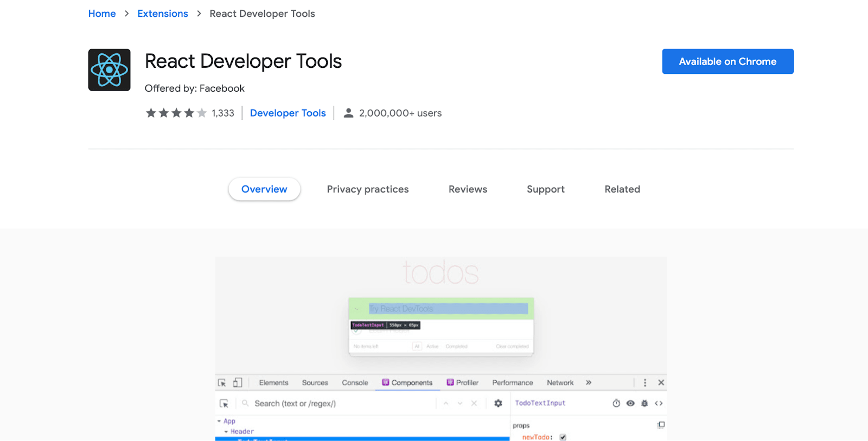Click the next search result down arrow
Image resolution: width=868 pixels, height=441 pixels.
(460, 404)
